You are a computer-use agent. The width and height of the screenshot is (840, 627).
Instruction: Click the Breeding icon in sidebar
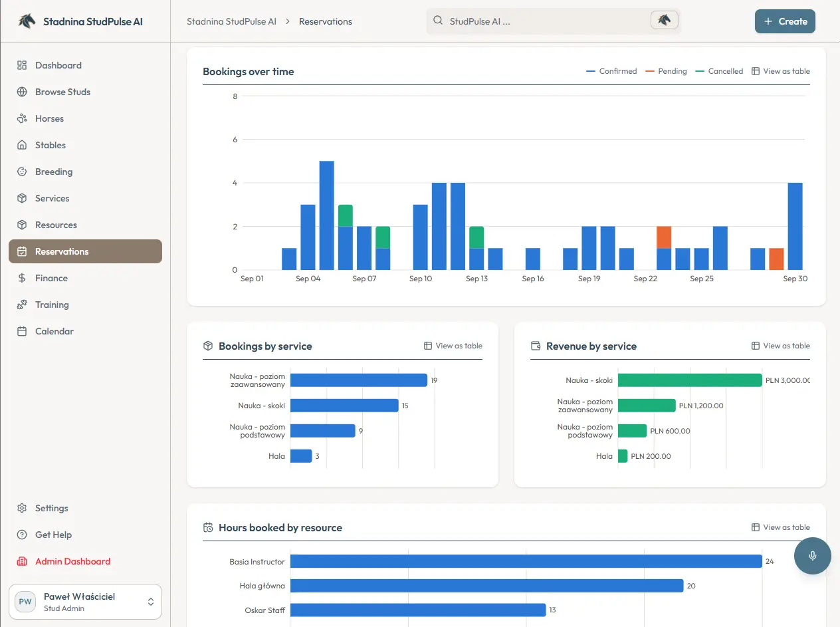click(x=22, y=172)
